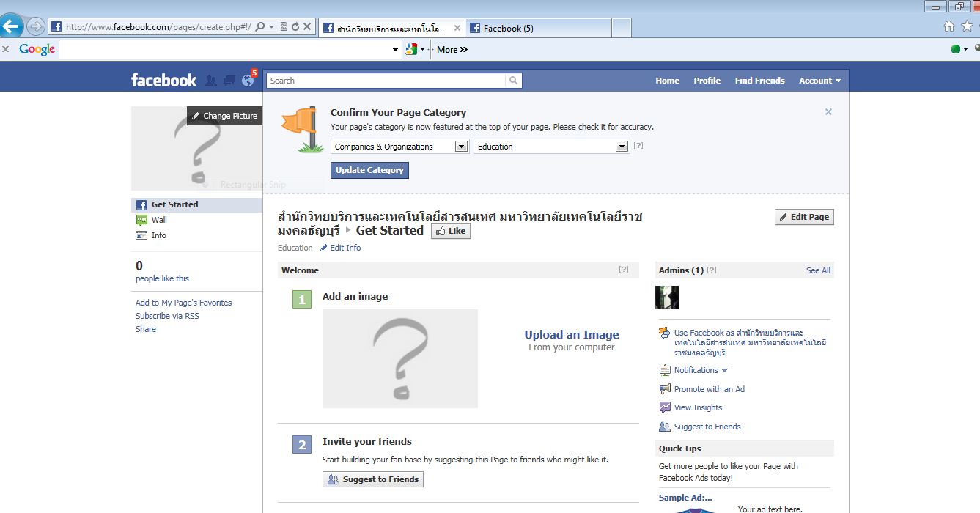Click the orange flag category icon
The height and width of the screenshot is (513, 980).
click(x=302, y=129)
